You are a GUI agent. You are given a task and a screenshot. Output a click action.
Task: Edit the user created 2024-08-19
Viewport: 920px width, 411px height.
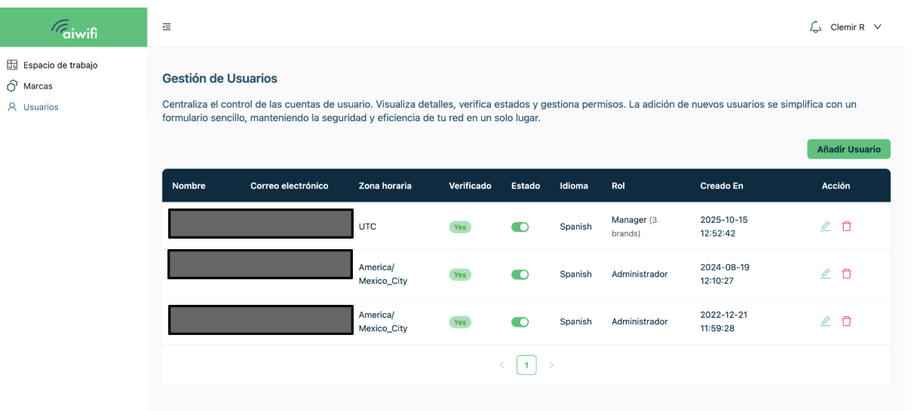click(825, 274)
